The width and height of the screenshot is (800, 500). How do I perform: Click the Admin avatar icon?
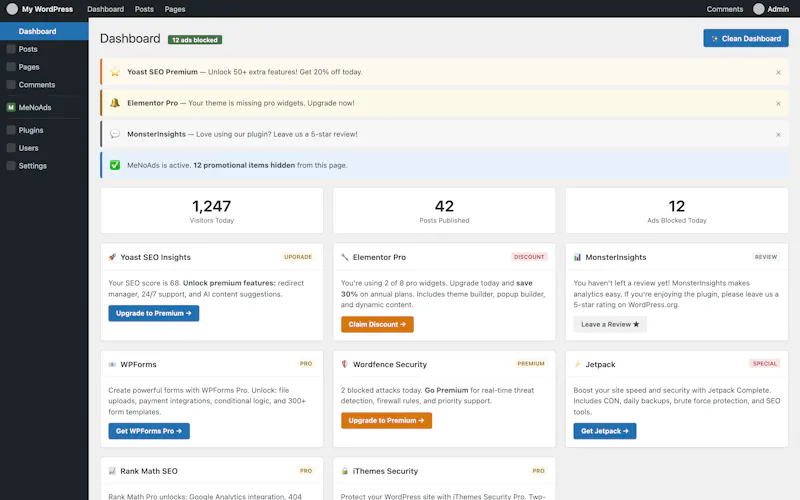click(x=759, y=9)
